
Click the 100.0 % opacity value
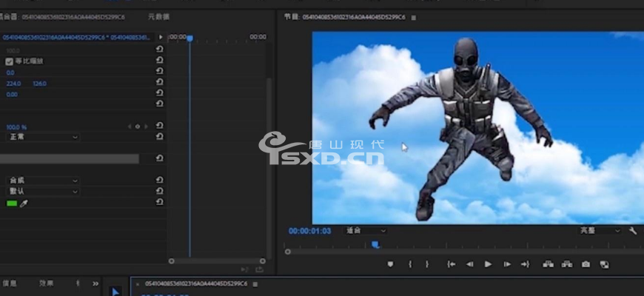click(x=16, y=127)
